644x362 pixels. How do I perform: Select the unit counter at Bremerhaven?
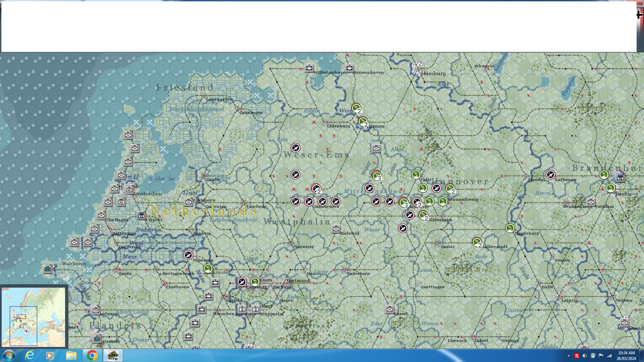(x=350, y=68)
